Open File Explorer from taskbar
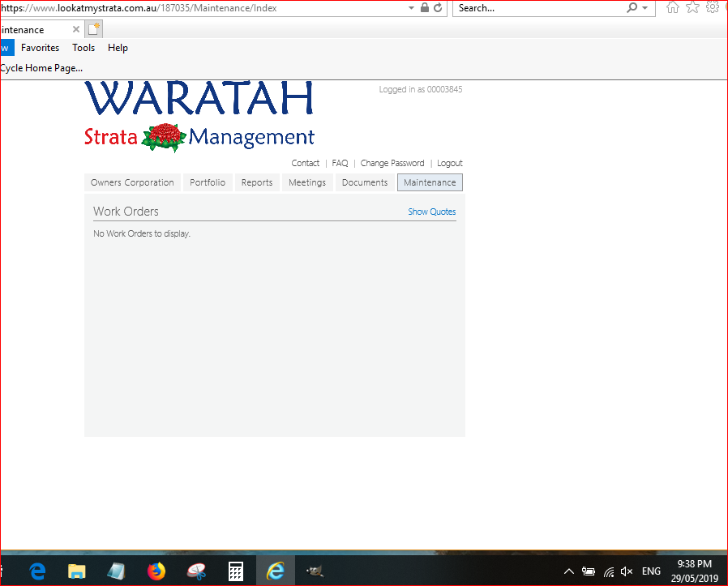 click(x=76, y=571)
